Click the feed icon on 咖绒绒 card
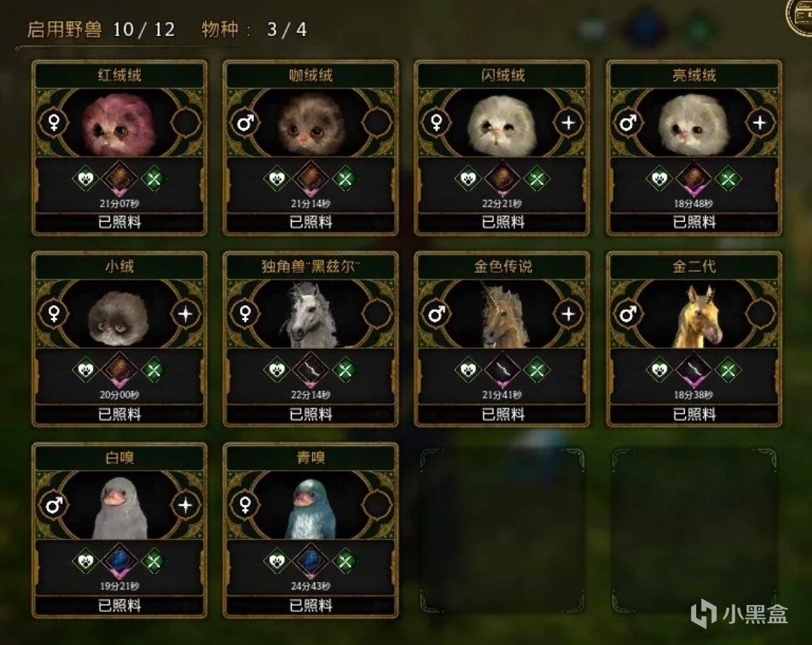812x645 pixels. 345,179
